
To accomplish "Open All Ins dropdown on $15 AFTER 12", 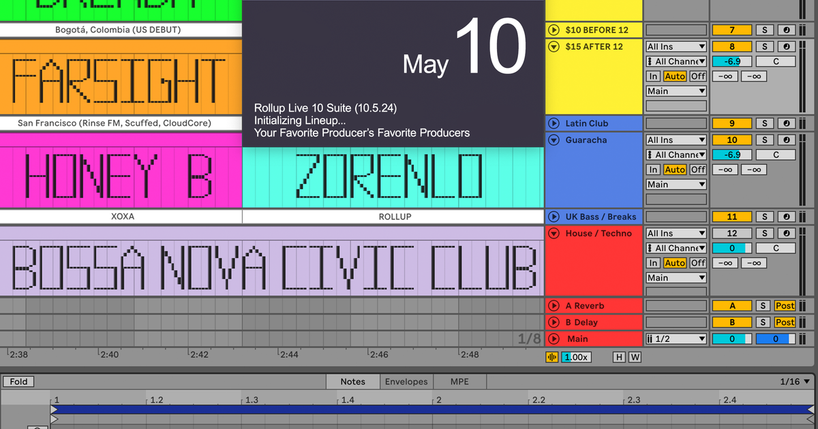I will (676, 46).
